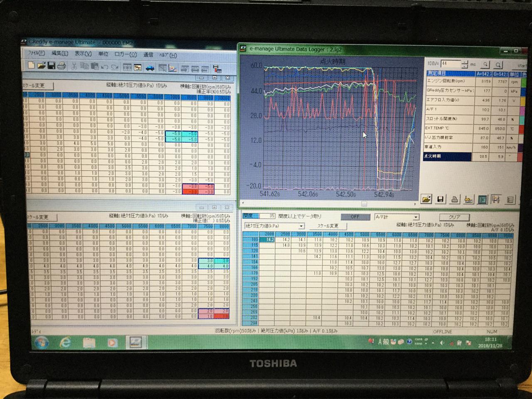Click the IDIV value input field
532x399 pixels.
(x=451, y=64)
